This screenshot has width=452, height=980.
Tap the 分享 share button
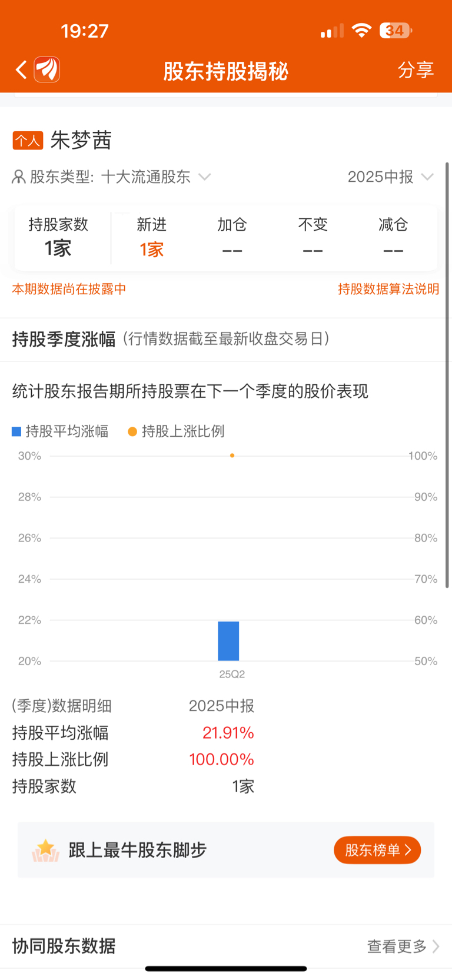click(416, 69)
